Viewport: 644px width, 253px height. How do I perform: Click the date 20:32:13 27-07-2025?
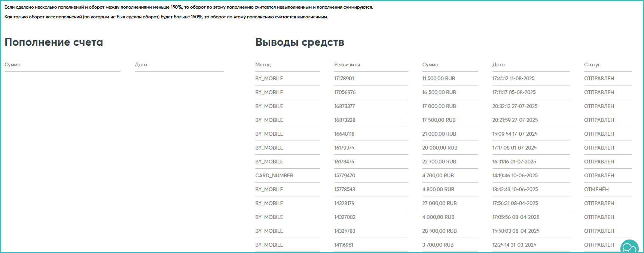coord(515,106)
